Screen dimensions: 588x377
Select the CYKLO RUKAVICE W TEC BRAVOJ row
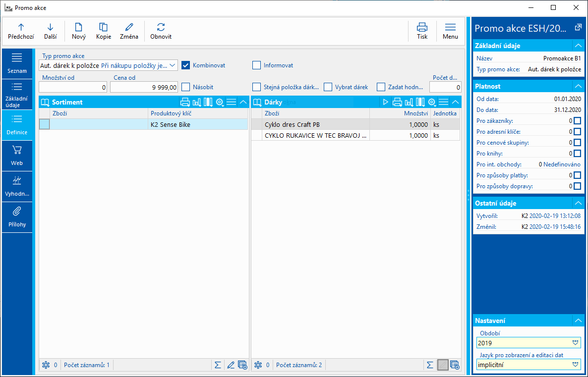point(355,135)
